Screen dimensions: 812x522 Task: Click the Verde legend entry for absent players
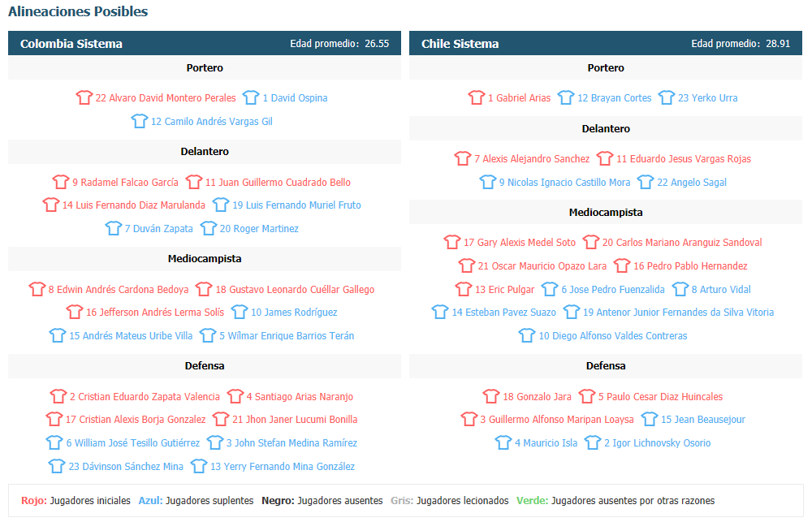615,500
